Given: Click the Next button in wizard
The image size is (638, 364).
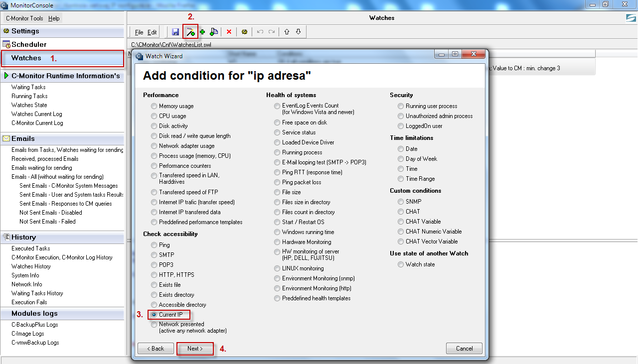Looking at the screenshot, I should 195,349.
